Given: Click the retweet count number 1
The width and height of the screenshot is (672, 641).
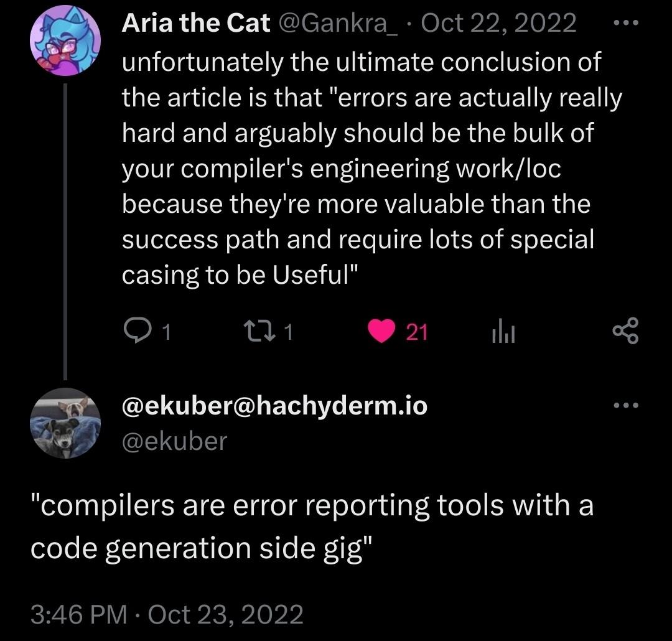Looking at the screenshot, I should click(x=287, y=332).
